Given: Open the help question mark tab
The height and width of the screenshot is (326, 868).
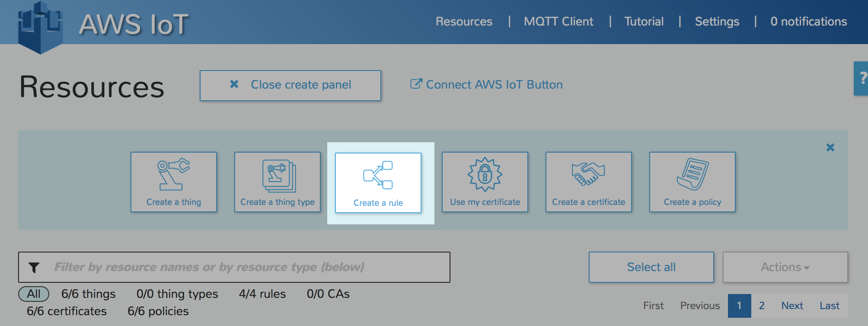Looking at the screenshot, I should tap(861, 78).
